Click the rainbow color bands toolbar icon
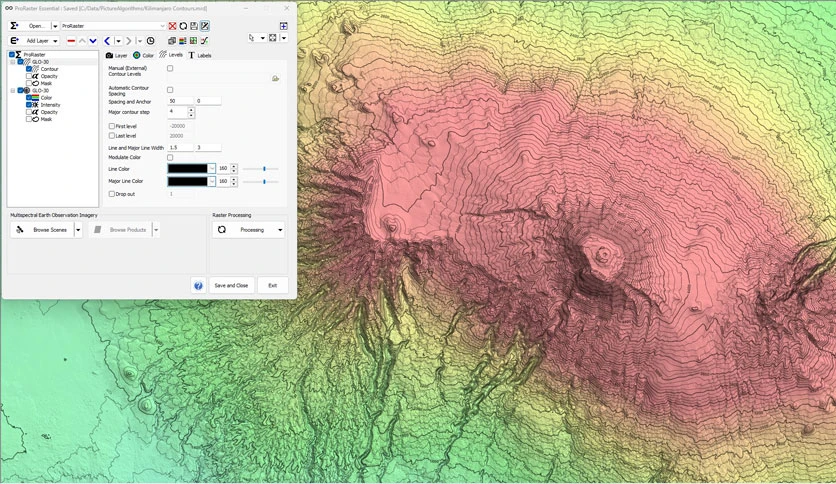Viewport: 836px width, 484px height. 182,41
